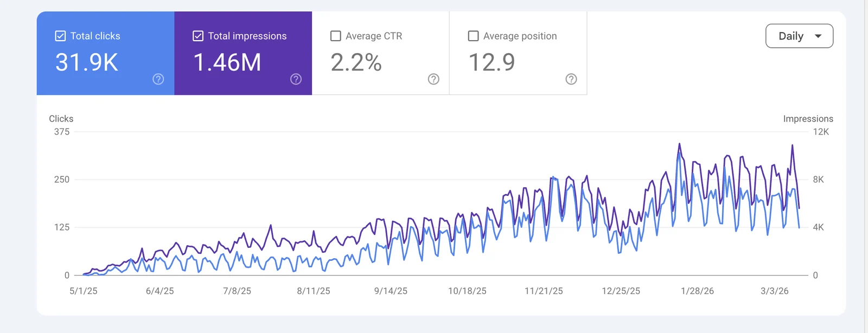Select the Total impressions 1.46M card
The width and height of the screenshot is (868, 333).
[x=243, y=53]
